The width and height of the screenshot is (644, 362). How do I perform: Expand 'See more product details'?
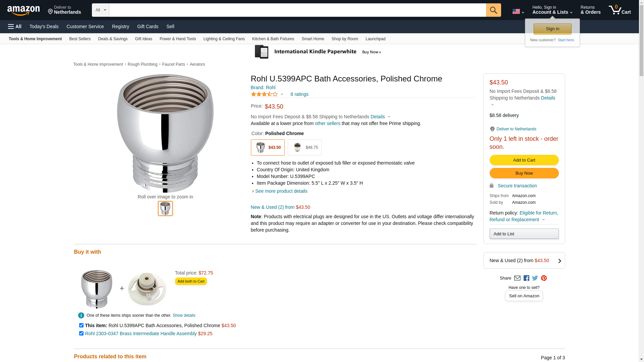tap(281, 191)
